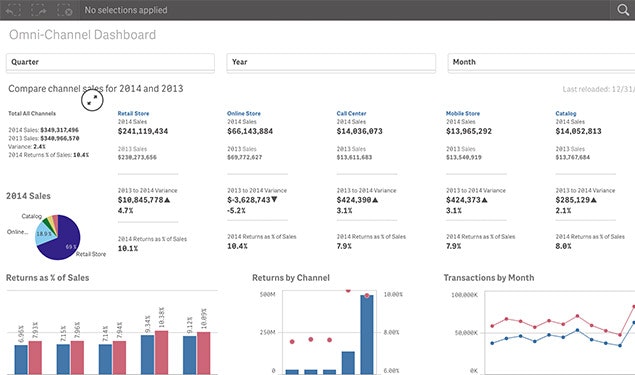The image size is (635, 375).
Task: Click the step forward selection icon
Action: [x=39, y=10]
